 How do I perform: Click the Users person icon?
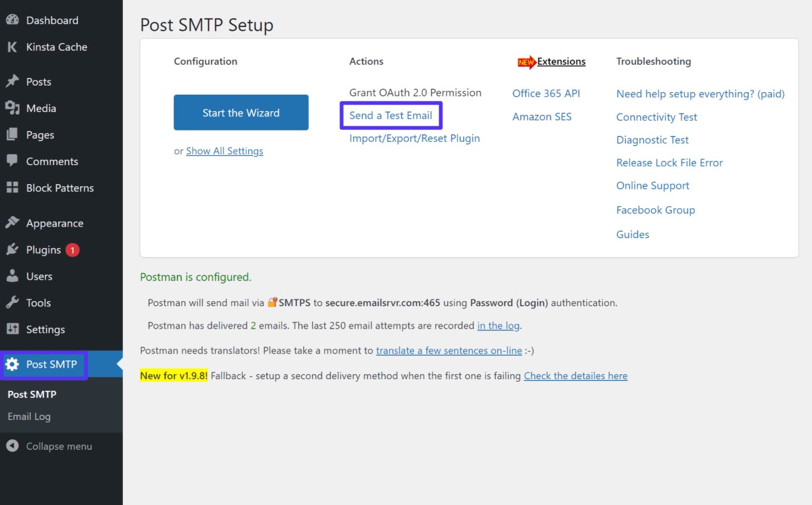coord(12,276)
